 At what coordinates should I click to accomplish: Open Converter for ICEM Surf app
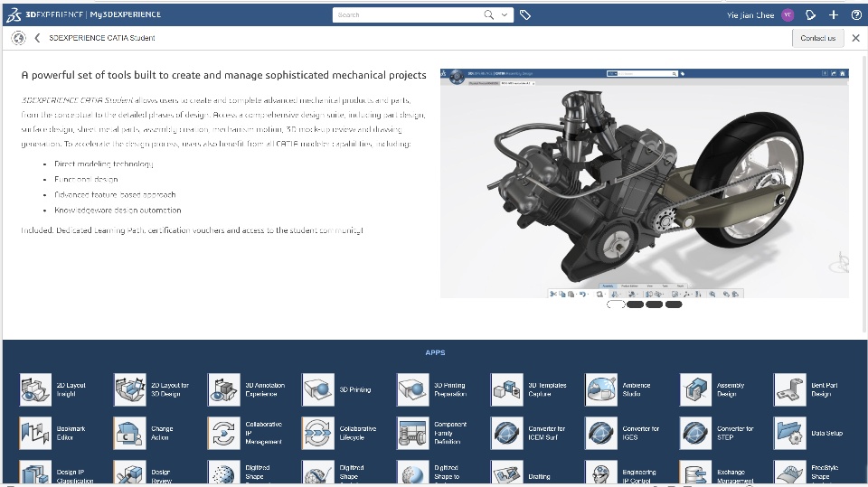coord(506,433)
